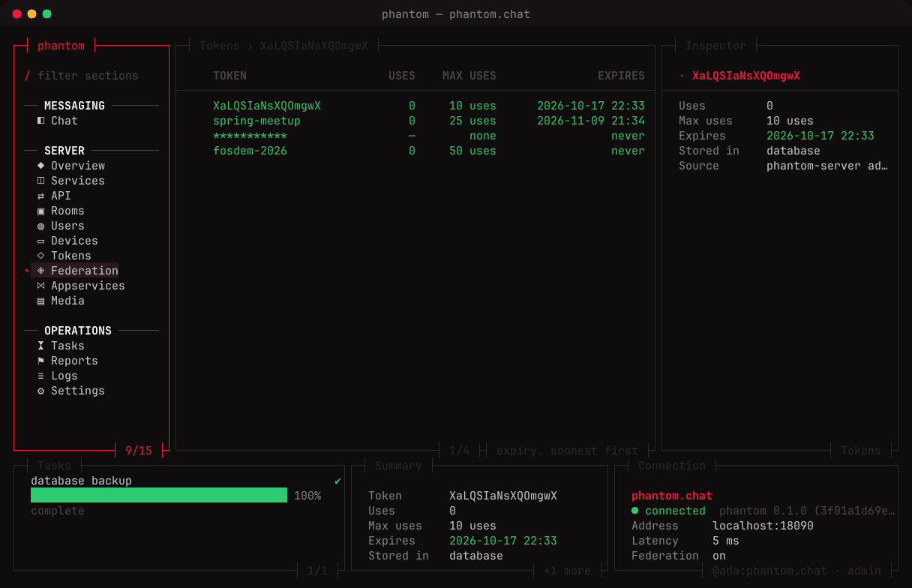The width and height of the screenshot is (912, 588).
Task: Click the API arrows icon
Action: tap(40, 196)
